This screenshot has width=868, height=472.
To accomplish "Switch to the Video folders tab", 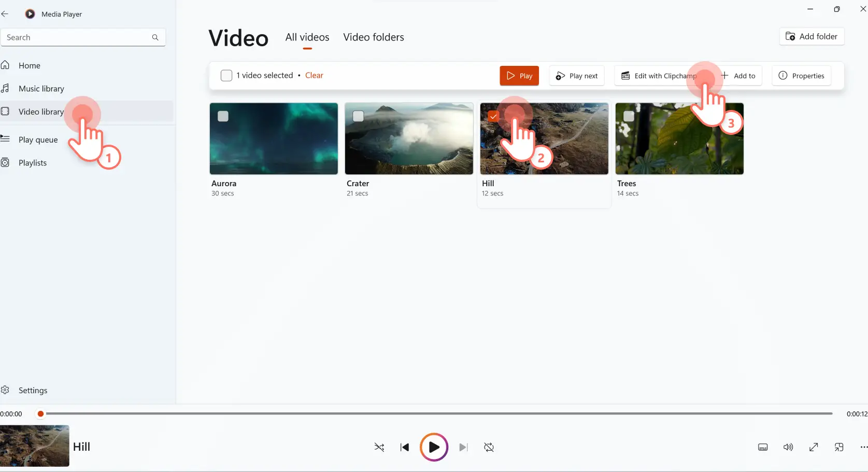I will pyautogui.click(x=374, y=37).
